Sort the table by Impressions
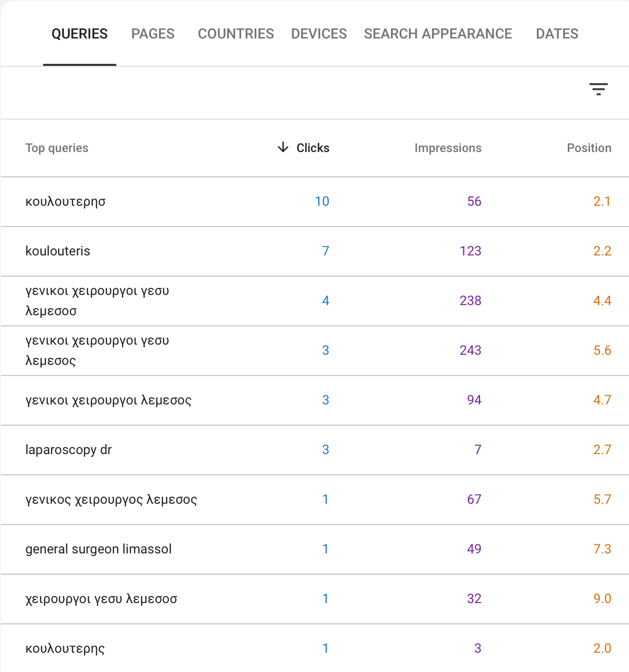Screen dimensions: 629x672 point(448,148)
